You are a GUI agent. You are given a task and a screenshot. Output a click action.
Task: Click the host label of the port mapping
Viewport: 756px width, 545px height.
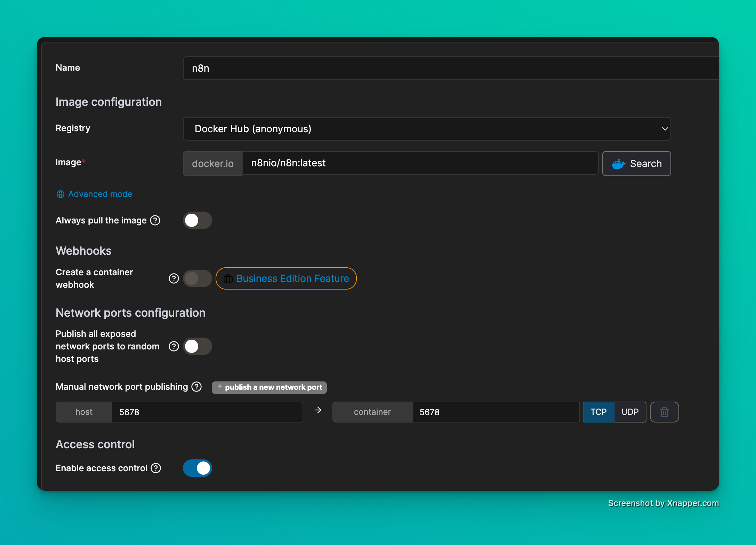[84, 412]
